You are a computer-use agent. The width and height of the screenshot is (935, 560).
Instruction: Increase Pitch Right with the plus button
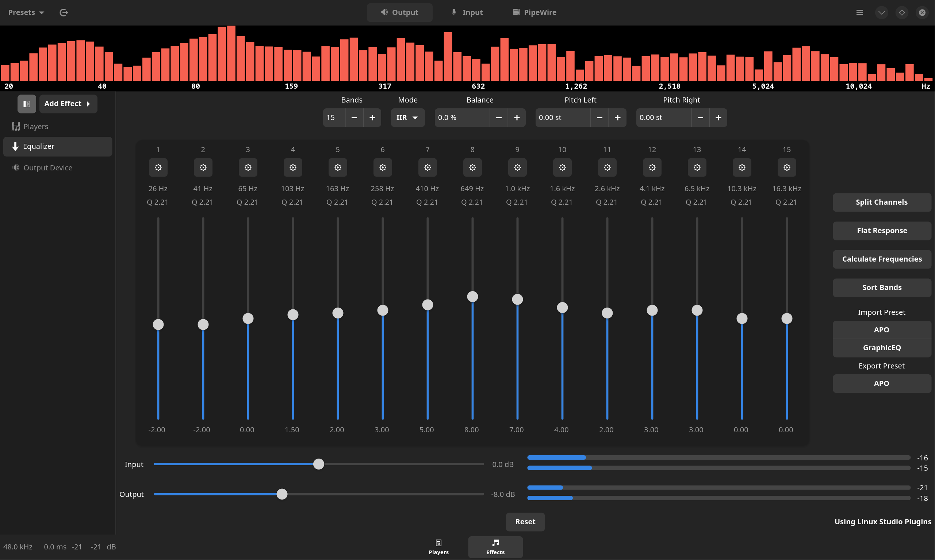[x=718, y=118]
